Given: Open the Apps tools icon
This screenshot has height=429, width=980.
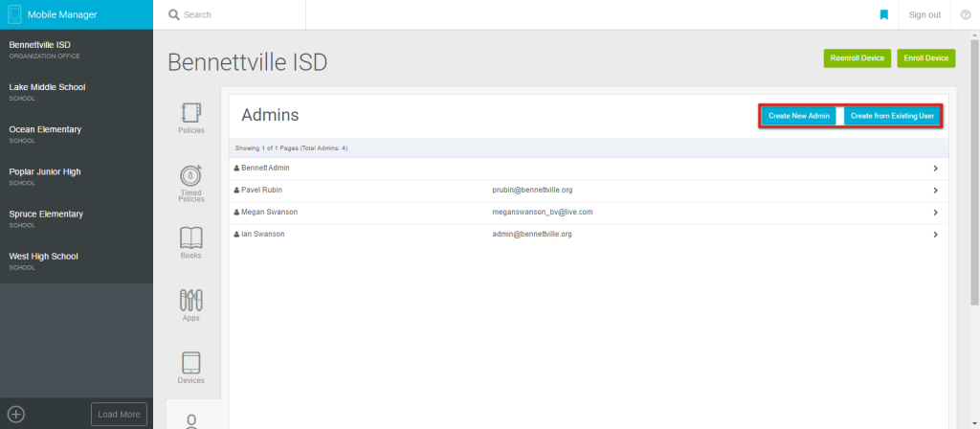Looking at the screenshot, I should (191, 300).
